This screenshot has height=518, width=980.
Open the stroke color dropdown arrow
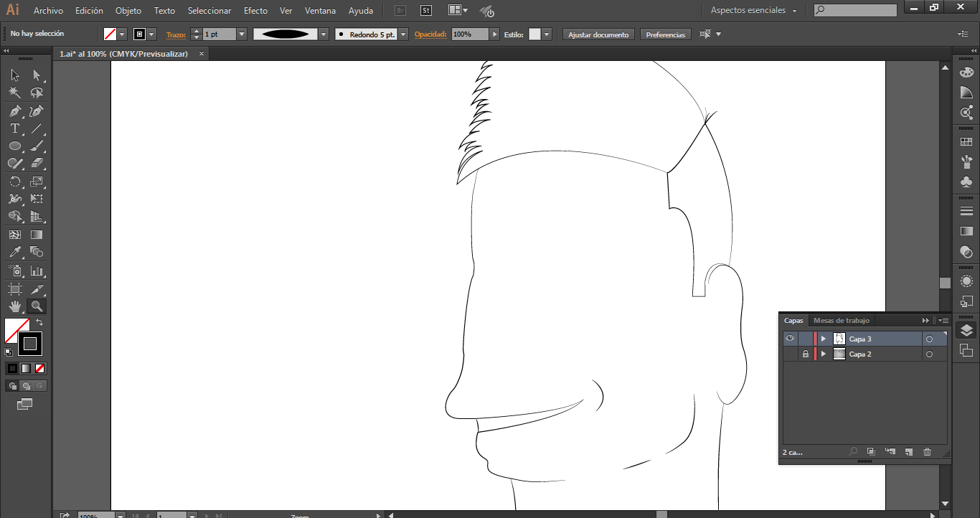pos(151,34)
